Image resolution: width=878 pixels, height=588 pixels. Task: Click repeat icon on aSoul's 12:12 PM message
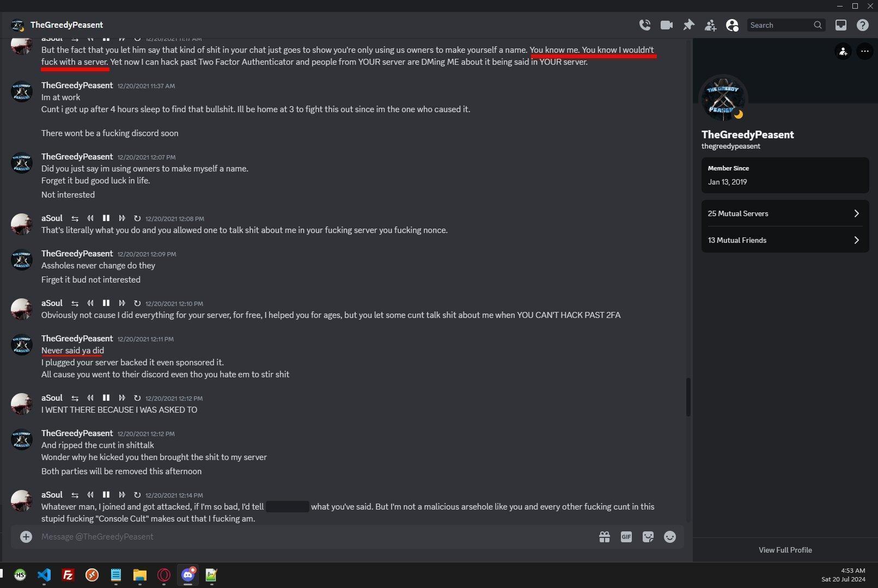(137, 398)
